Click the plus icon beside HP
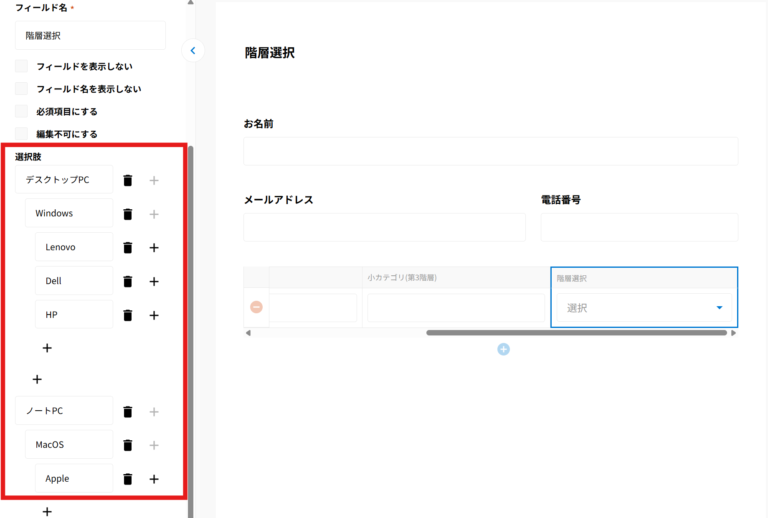 click(154, 315)
